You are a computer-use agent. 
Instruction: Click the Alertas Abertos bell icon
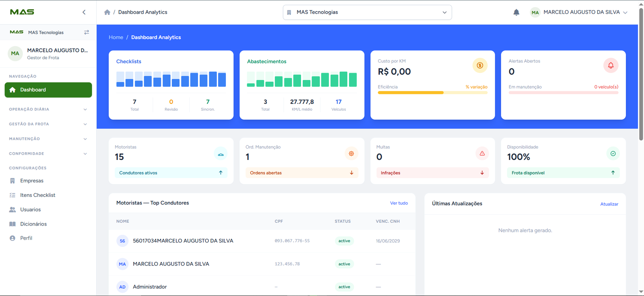(x=611, y=65)
